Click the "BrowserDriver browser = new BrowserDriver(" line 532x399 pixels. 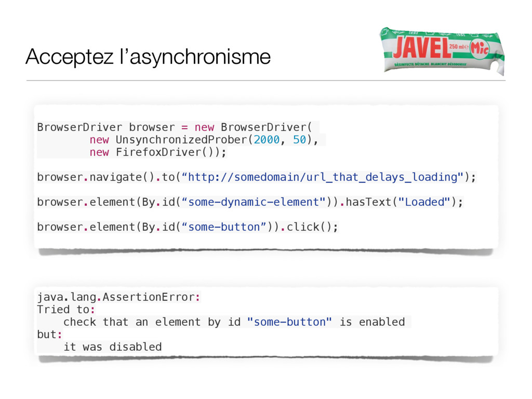[175, 127]
